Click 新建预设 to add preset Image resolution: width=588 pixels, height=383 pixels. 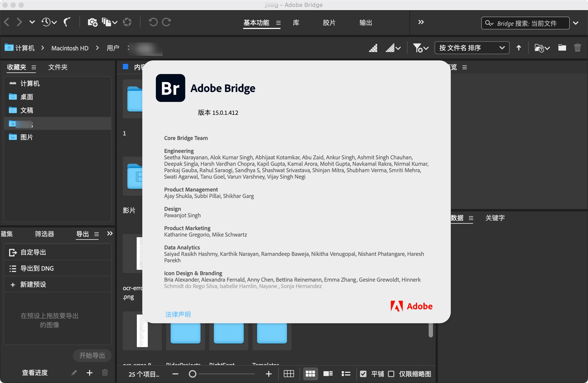click(x=58, y=285)
